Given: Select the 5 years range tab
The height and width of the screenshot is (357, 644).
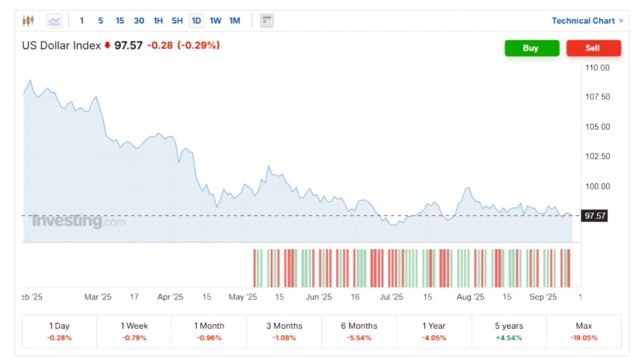Looking at the screenshot, I should tap(509, 331).
